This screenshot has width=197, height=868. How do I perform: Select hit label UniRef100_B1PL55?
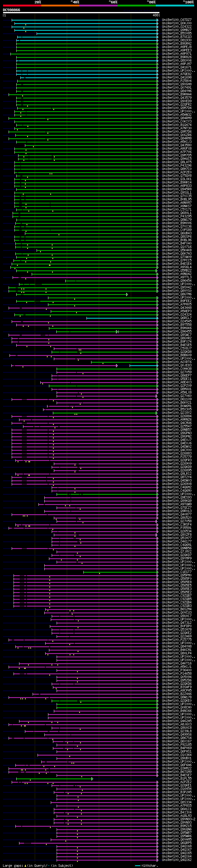[x=177, y=778]
